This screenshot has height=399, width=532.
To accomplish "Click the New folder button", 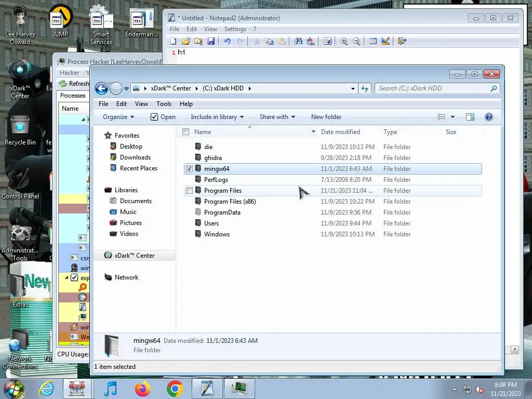I will click(326, 117).
